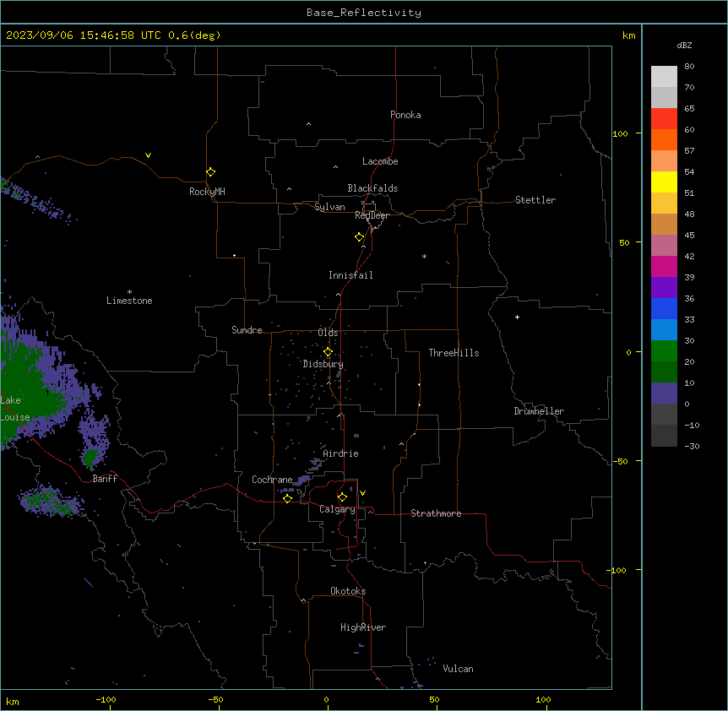Select the Limestone label
The height and width of the screenshot is (711, 728).
[x=129, y=301]
